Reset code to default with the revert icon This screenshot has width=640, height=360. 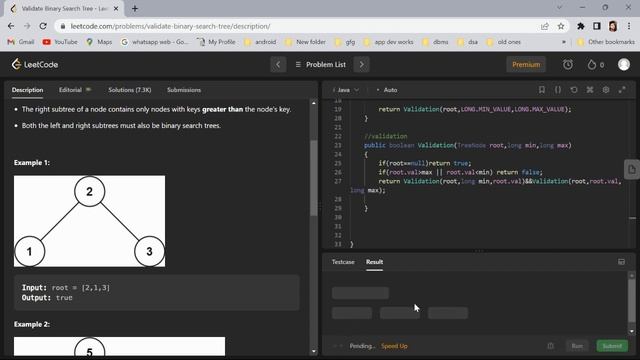tap(574, 89)
